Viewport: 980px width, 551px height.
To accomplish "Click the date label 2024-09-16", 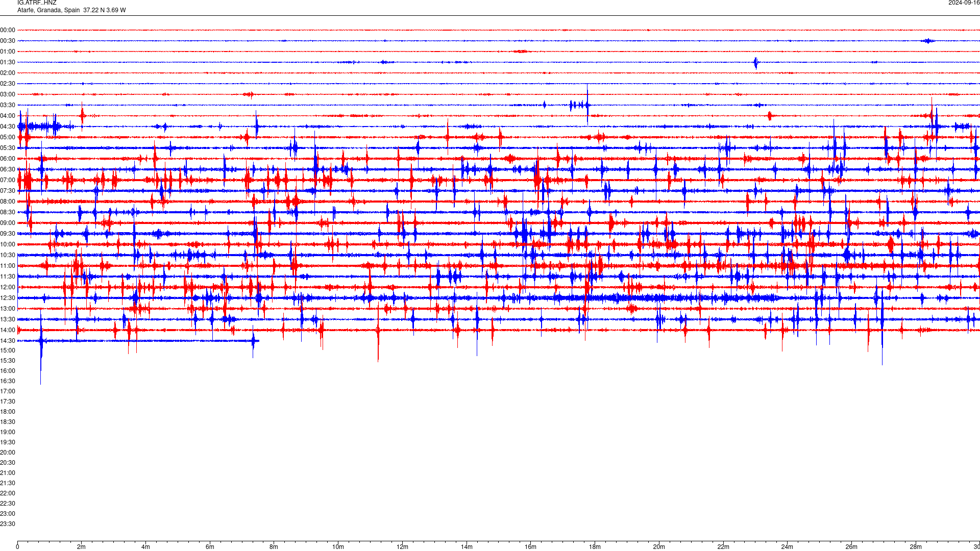I will [964, 3].
